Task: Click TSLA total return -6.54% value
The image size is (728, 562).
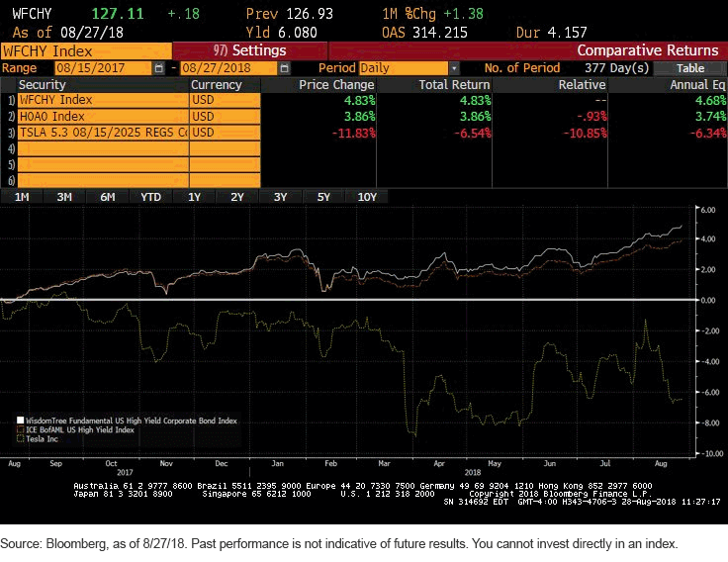Action: pos(472,133)
